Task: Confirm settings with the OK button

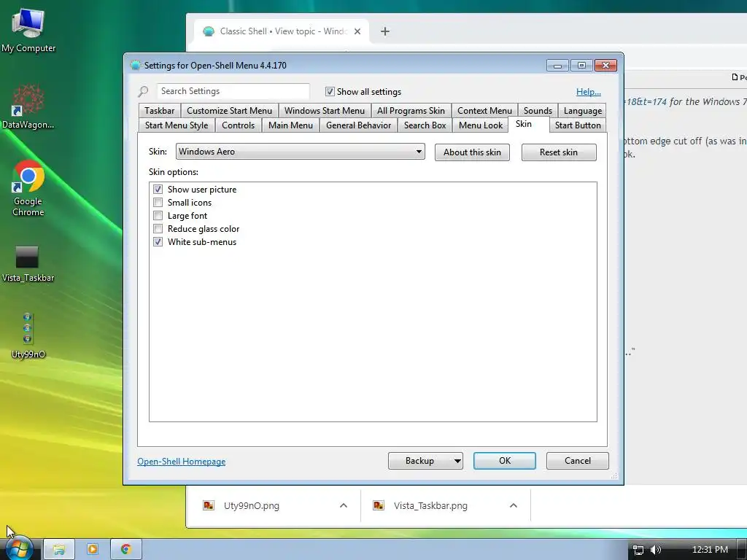Action: 505,461
